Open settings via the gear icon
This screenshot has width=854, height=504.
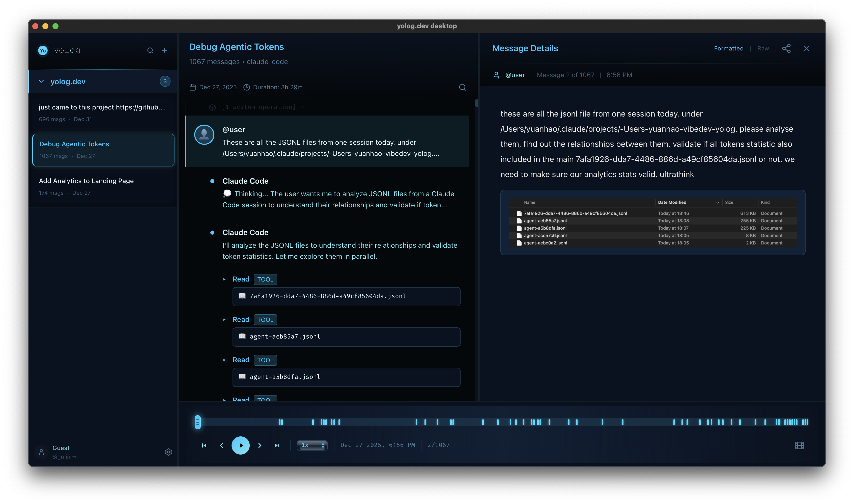click(x=169, y=452)
